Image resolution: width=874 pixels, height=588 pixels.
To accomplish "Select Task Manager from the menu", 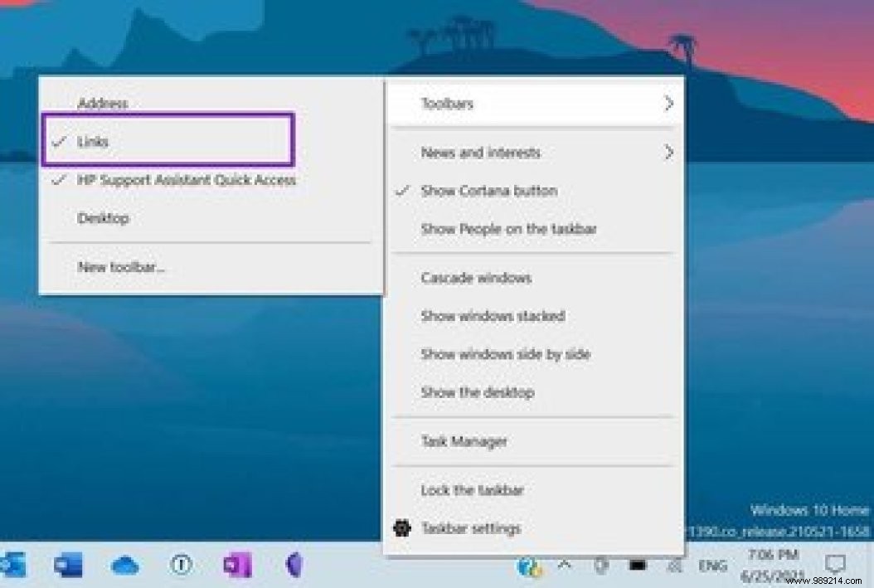I will [464, 441].
